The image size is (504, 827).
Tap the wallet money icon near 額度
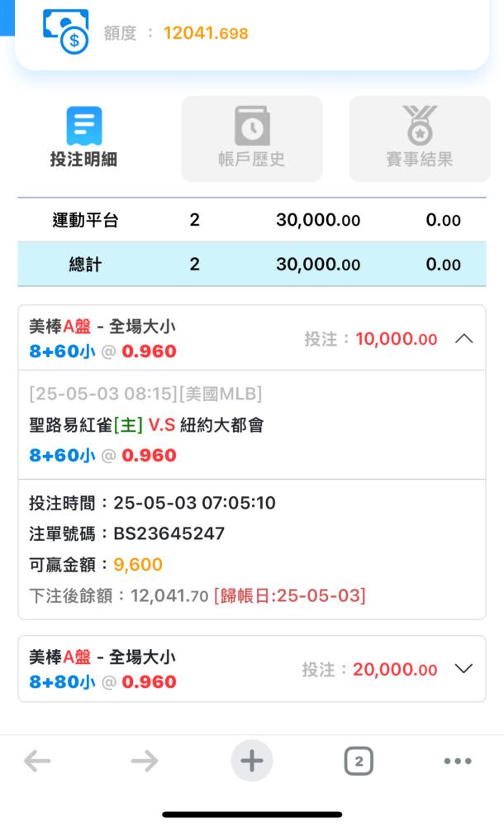tap(66, 32)
